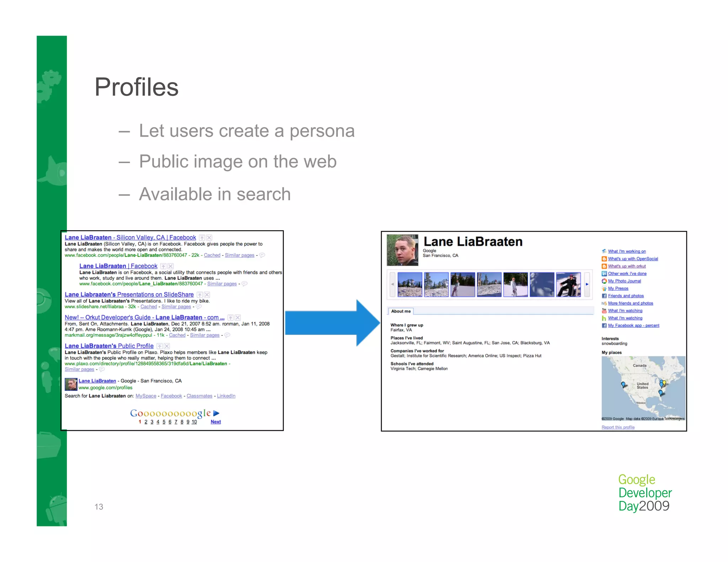Click Facebook icon beside My Facebook app
728x562 pixels.
tap(604, 325)
